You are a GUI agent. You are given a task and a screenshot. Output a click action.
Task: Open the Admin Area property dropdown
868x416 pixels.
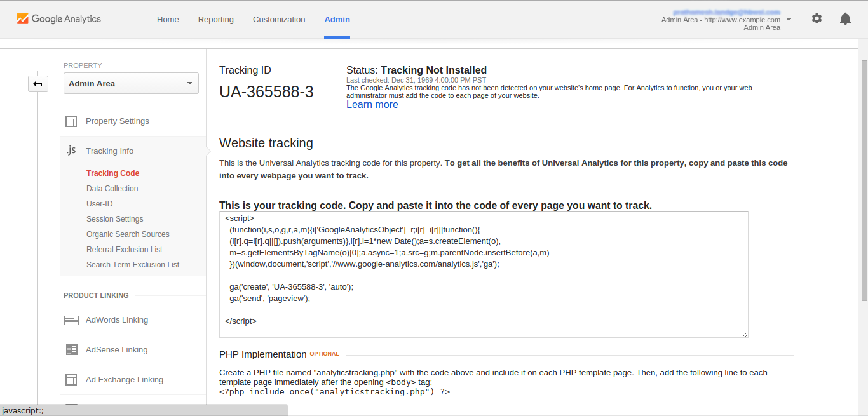coord(131,83)
